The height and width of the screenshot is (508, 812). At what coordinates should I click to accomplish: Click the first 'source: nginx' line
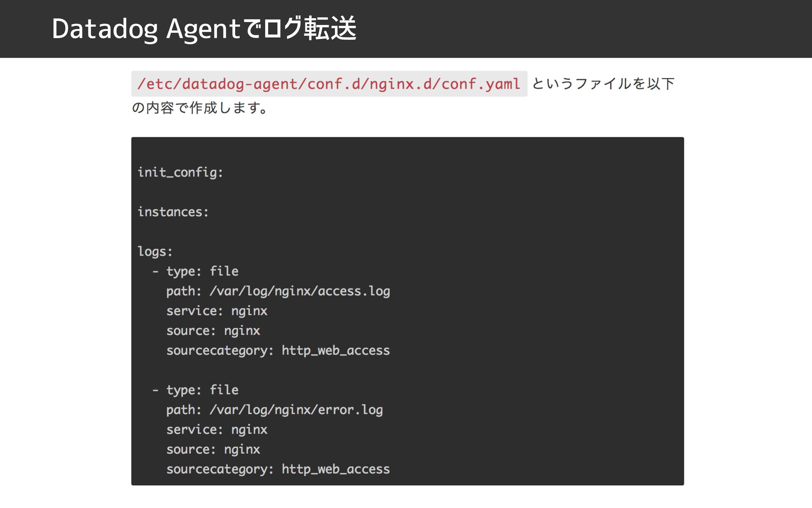tap(213, 331)
